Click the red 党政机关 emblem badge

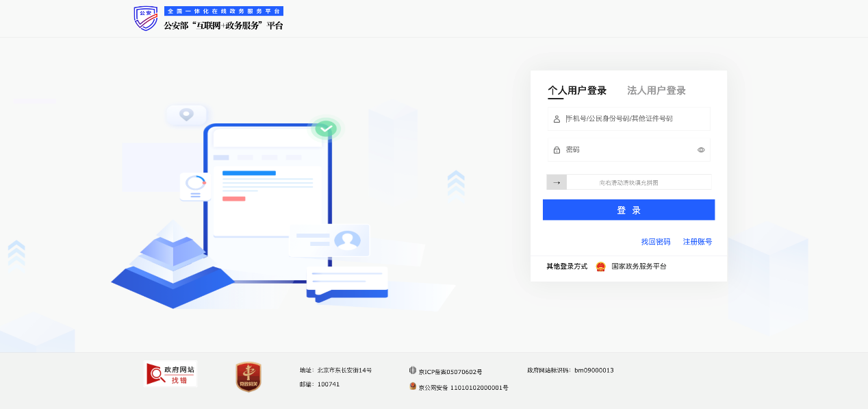(x=248, y=377)
